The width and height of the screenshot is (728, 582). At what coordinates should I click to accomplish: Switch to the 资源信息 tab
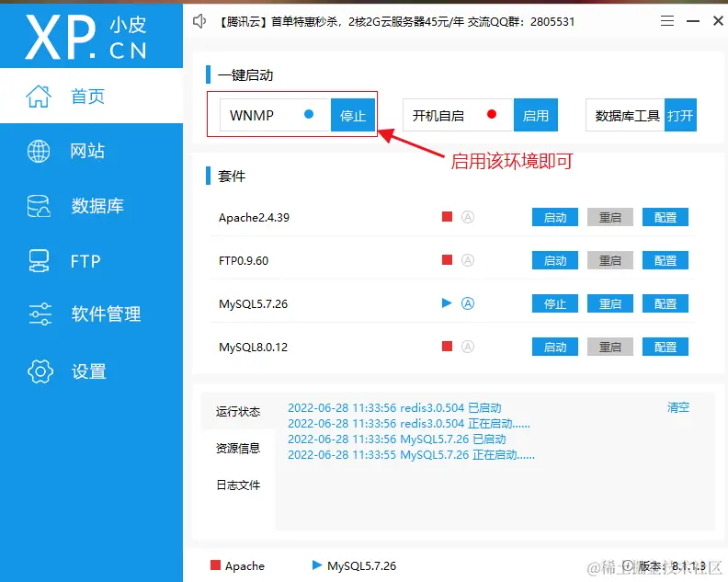pos(238,448)
